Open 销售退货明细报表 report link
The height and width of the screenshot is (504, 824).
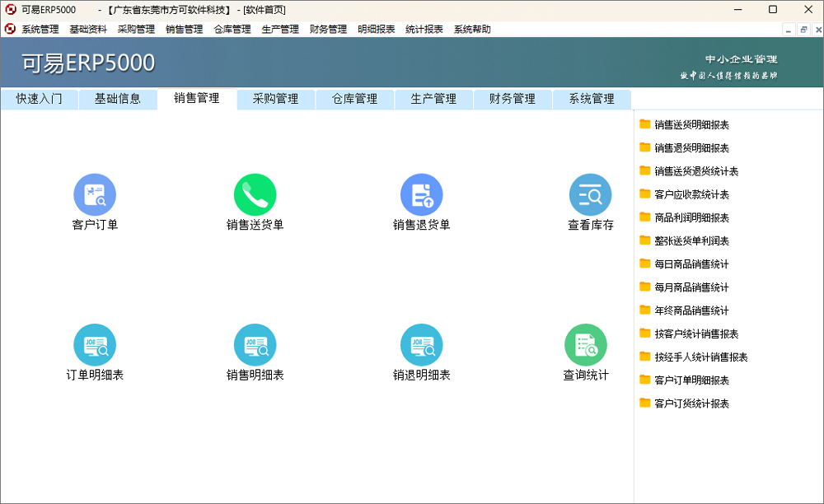pyautogui.click(x=691, y=148)
